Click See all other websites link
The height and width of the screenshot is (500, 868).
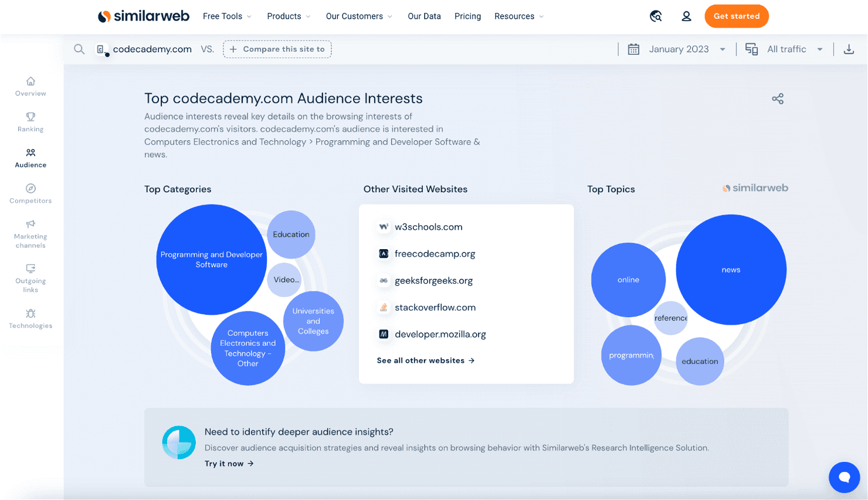[x=426, y=360]
